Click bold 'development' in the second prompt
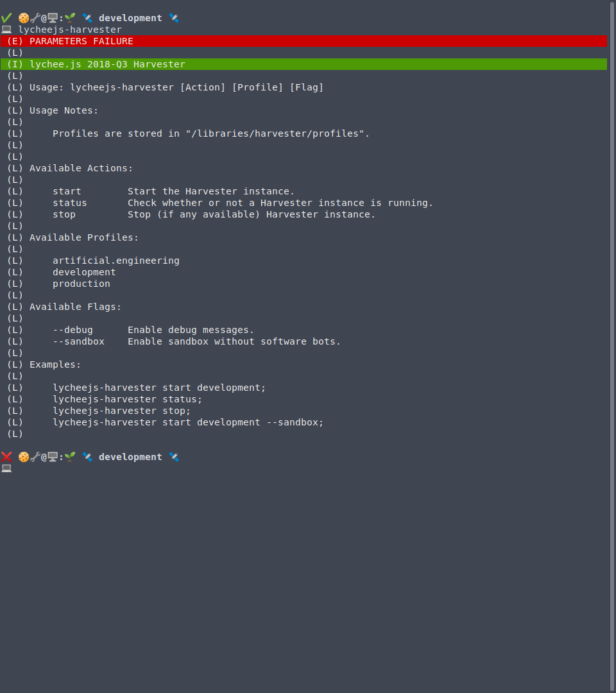The image size is (616, 693). [130, 457]
